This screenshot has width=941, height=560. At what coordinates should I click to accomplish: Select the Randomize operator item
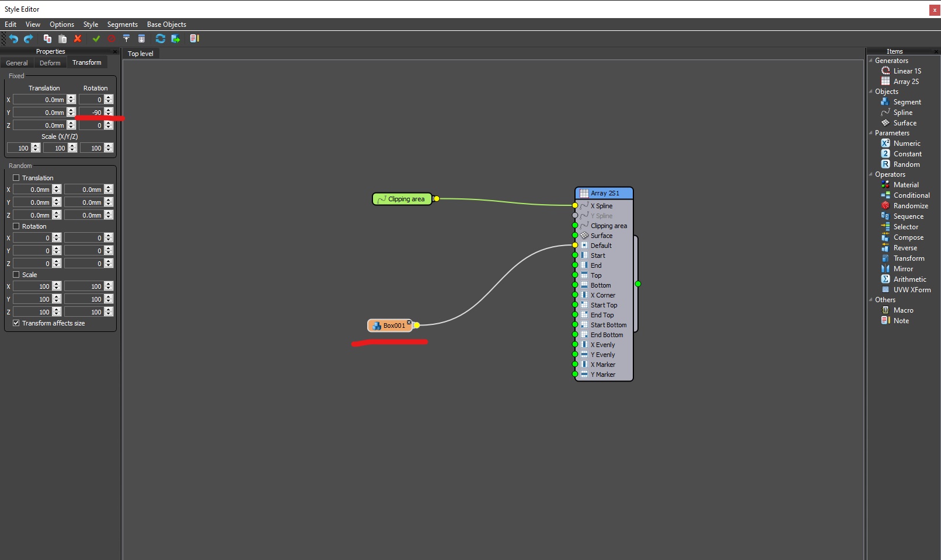pos(910,206)
